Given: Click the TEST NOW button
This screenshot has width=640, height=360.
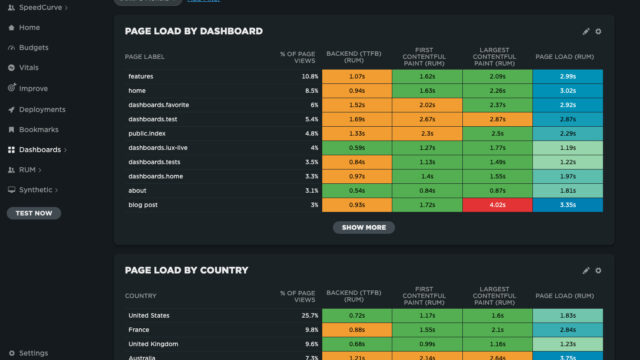Looking at the screenshot, I should coord(34,213).
